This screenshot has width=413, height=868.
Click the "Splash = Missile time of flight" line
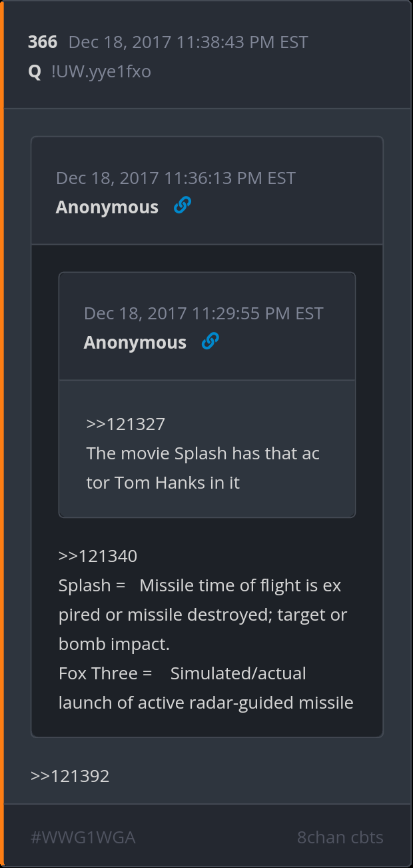pos(200,585)
